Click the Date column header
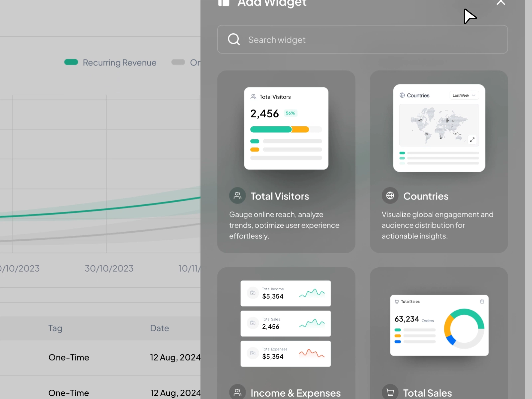The width and height of the screenshot is (532, 399). tap(160, 328)
